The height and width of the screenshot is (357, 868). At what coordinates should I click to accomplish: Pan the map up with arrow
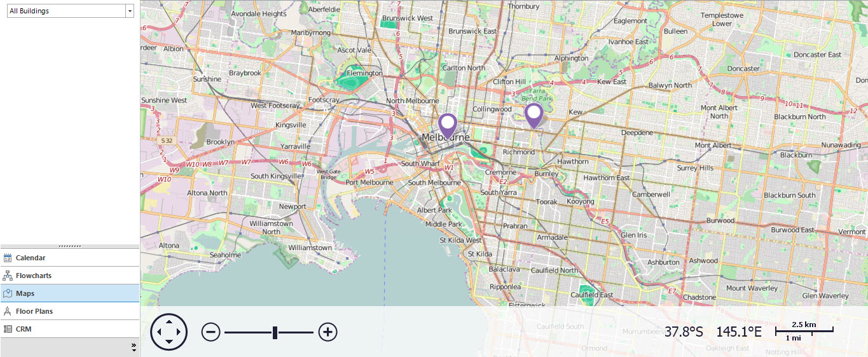[169, 321]
